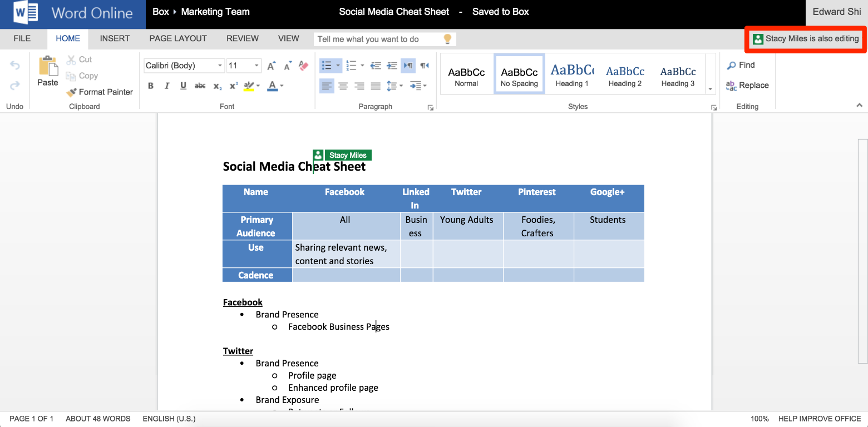Image resolution: width=868 pixels, height=427 pixels.
Task: Open paragraph dialog launcher icon
Action: (430, 108)
